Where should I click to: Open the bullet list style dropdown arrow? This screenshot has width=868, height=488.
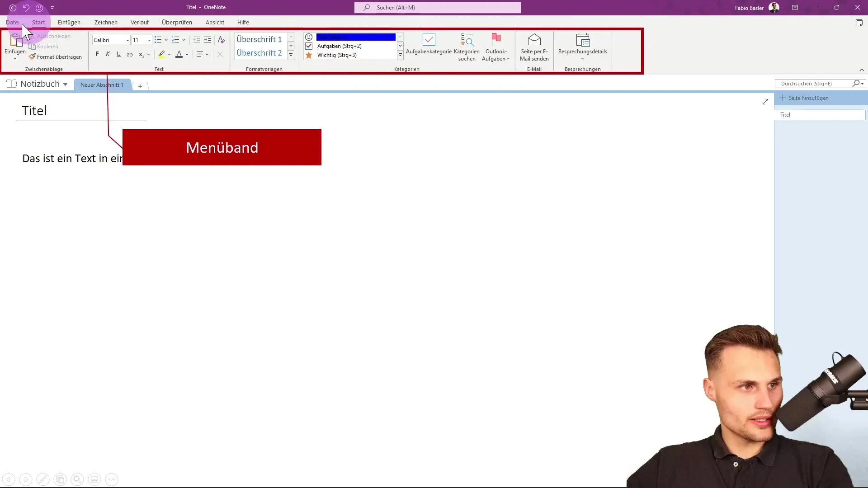[166, 40]
